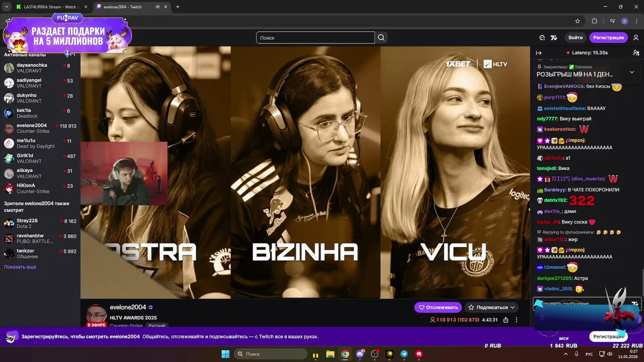This screenshot has height=362, width=644.
Task: Follow the channel with Отслеживать
Action: [x=438, y=307]
